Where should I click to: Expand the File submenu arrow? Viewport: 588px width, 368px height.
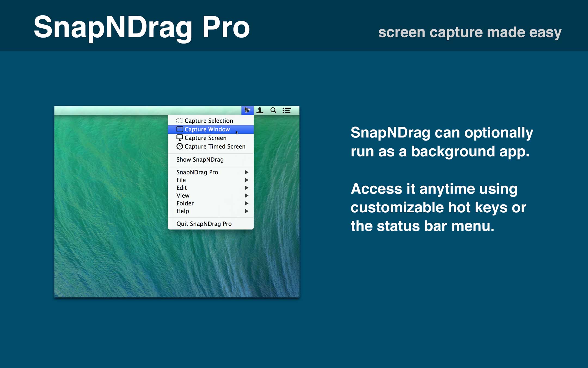click(247, 180)
